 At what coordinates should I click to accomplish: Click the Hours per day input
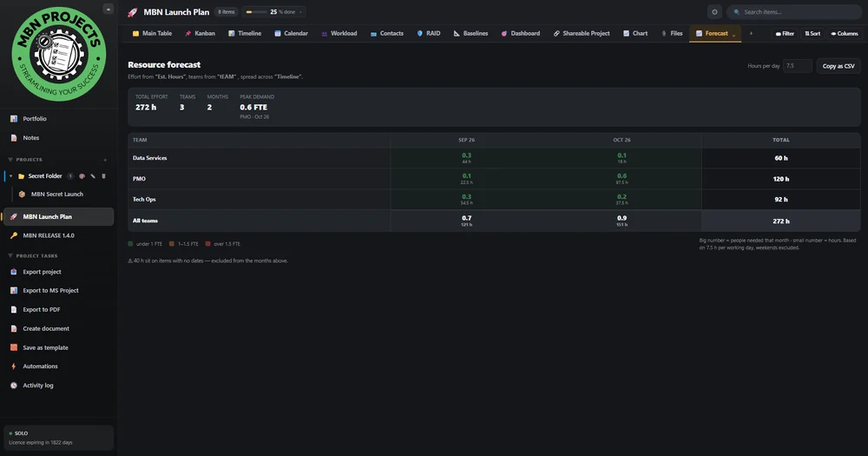click(x=797, y=66)
